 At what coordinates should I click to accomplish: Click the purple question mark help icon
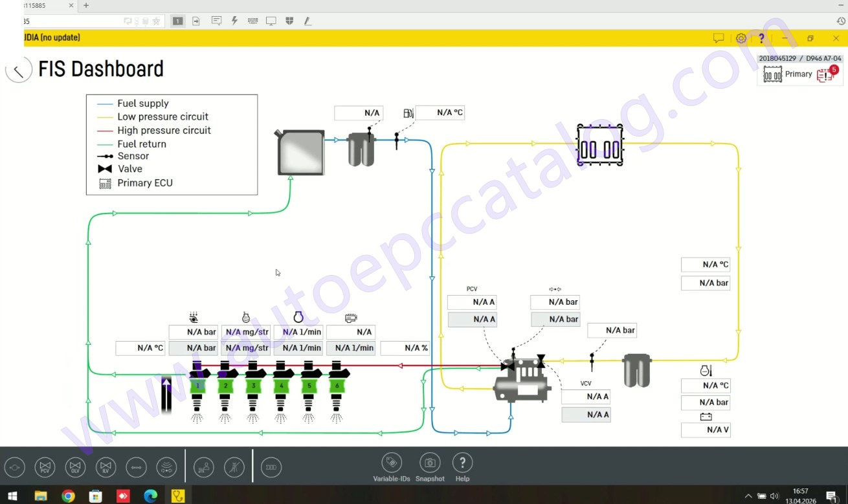pos(761,38)
